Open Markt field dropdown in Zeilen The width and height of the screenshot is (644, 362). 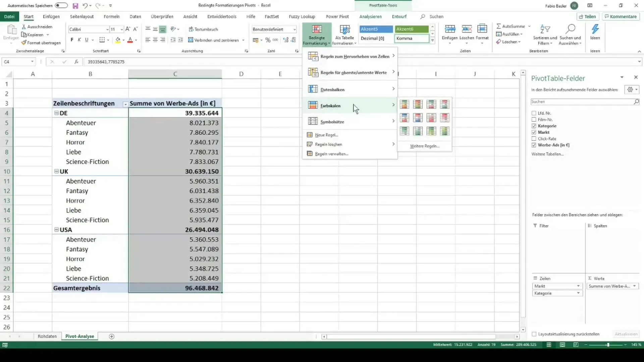point(578,286)
